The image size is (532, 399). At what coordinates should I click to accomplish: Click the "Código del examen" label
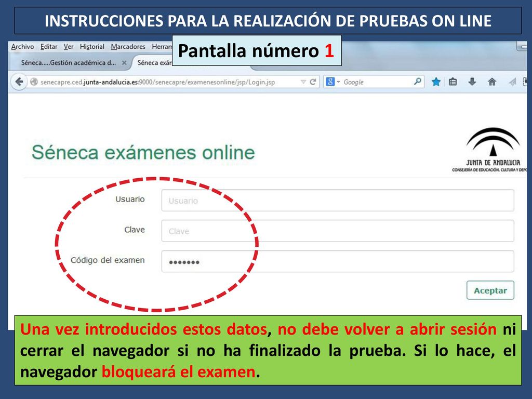108,260
